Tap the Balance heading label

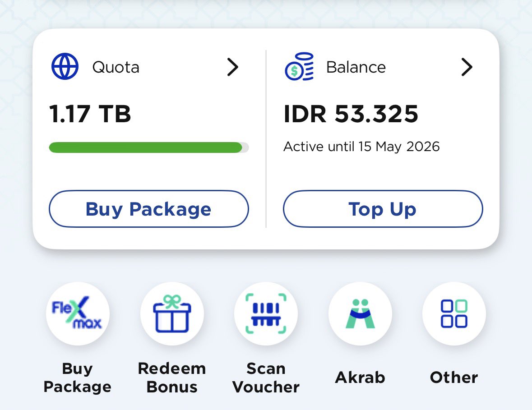tap(356, 67)
